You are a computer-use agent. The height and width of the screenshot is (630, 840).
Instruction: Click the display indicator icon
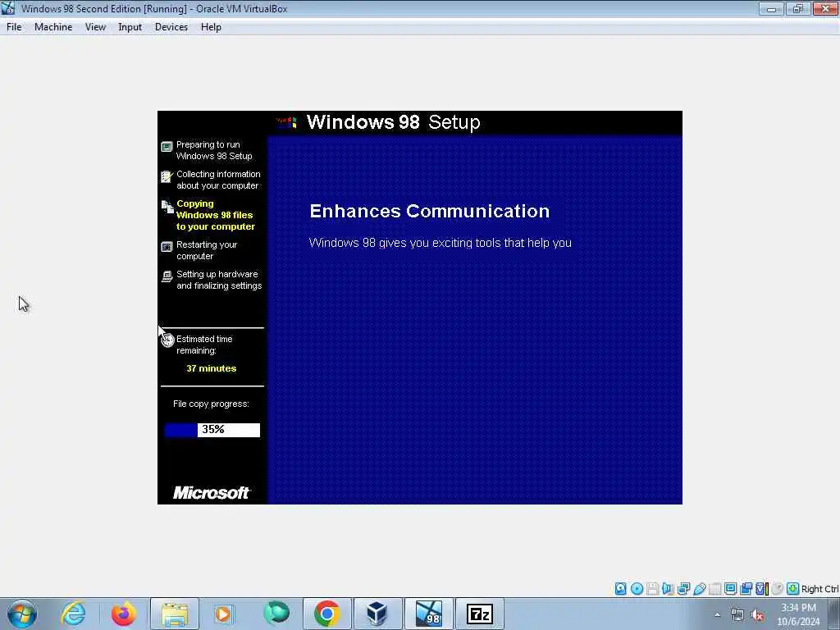click(730, 589)
